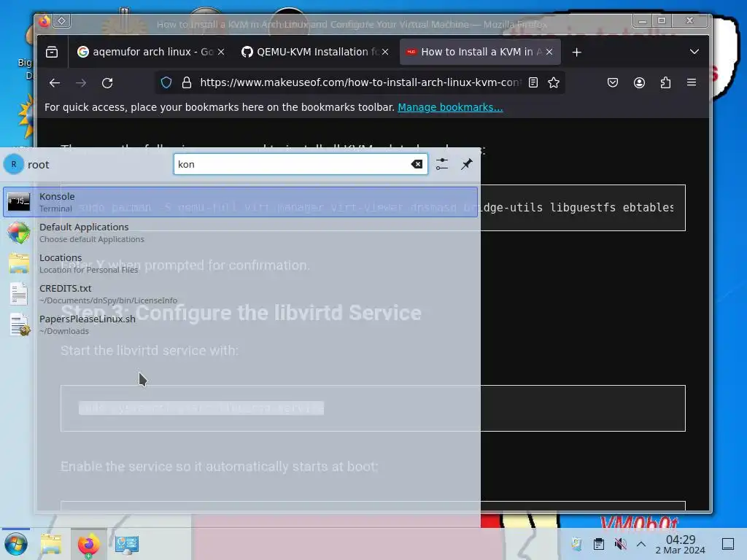Activate Firefox taskbar button
747x560 pixels.
88,544
